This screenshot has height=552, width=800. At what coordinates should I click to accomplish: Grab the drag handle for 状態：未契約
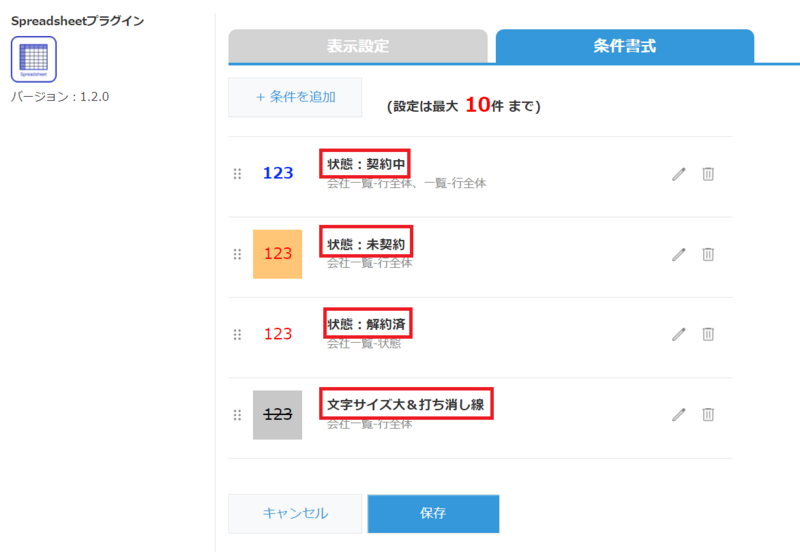237,254
